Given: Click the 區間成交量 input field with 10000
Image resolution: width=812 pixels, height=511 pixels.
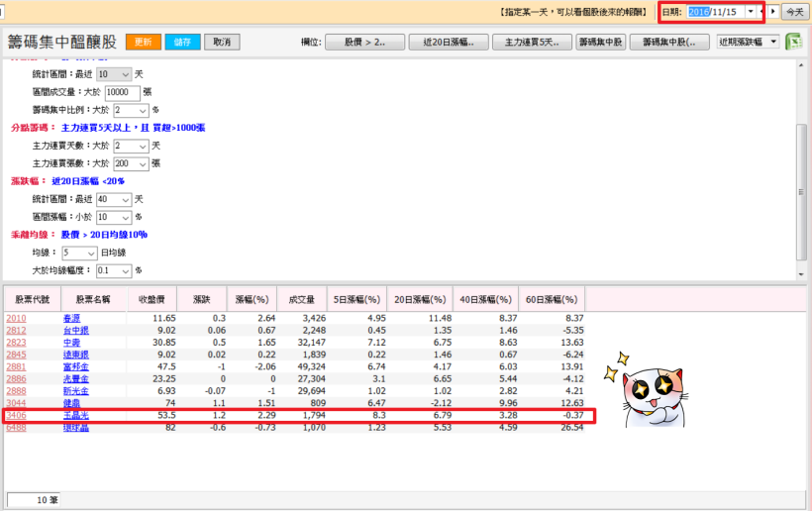Looking at the screenshot, I should pos(122,93).
